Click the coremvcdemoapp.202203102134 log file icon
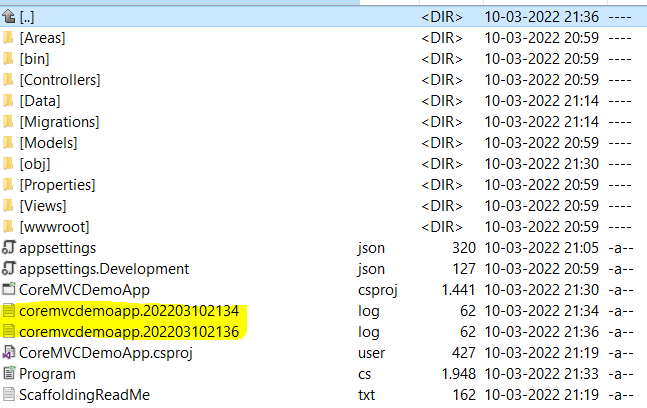 tap(9, 311)
